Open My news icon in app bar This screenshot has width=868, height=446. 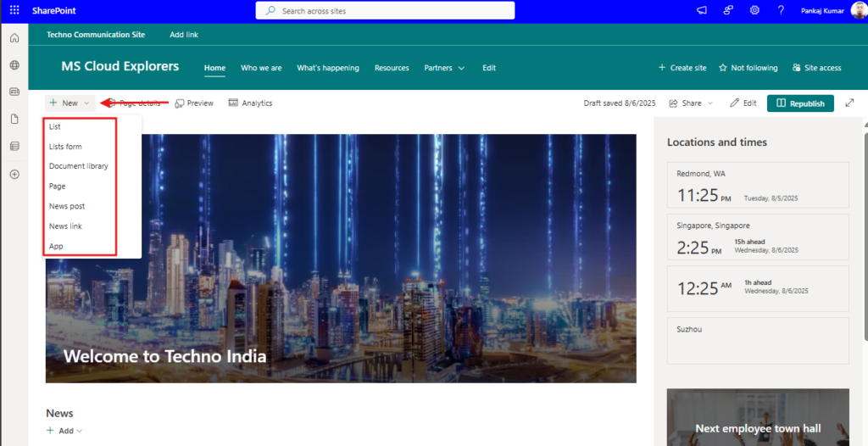coord(14,92)
